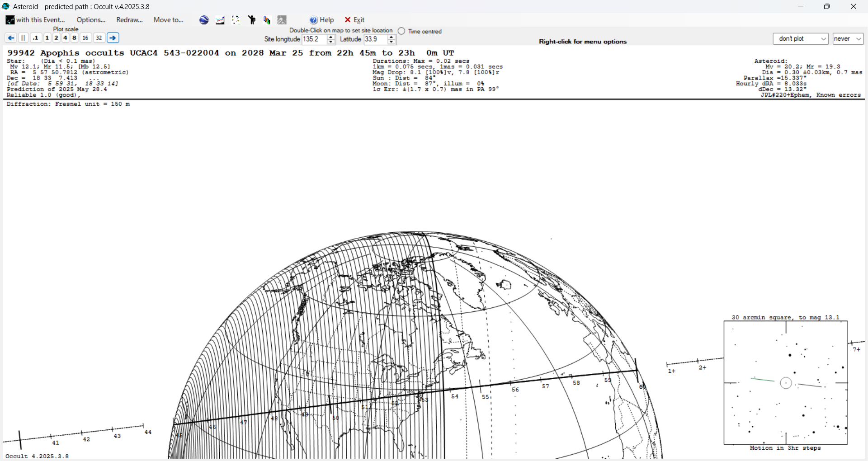
Task: Click the light curve chart icon
Action: coord(220,20)
